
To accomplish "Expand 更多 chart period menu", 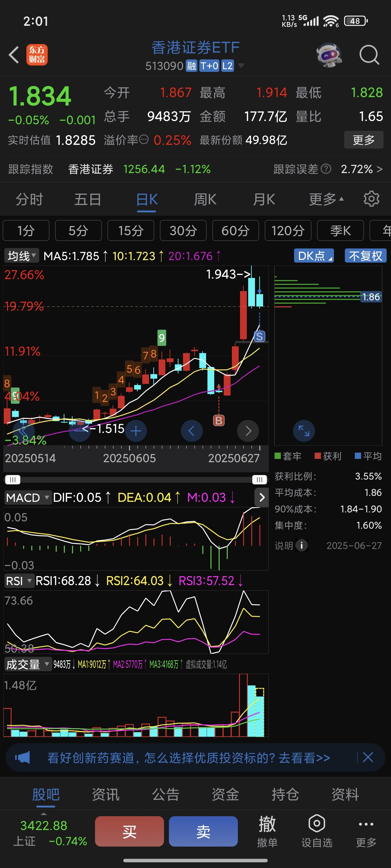I will point(326,199).
